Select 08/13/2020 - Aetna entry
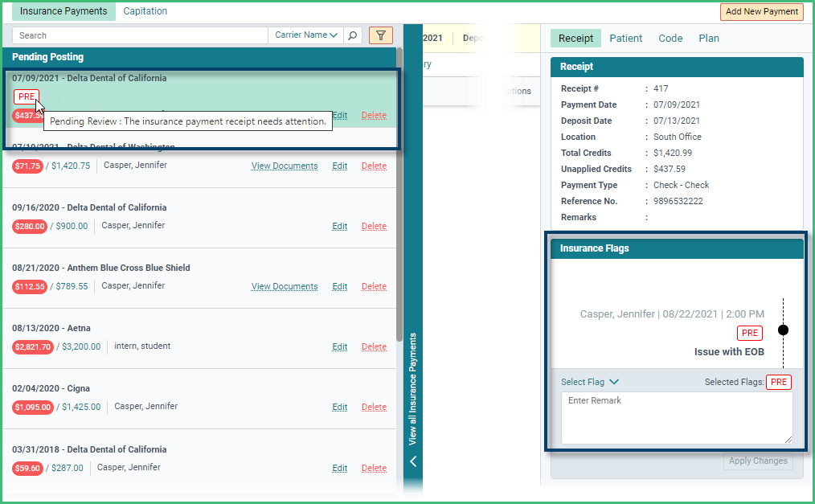 point(51,328)
